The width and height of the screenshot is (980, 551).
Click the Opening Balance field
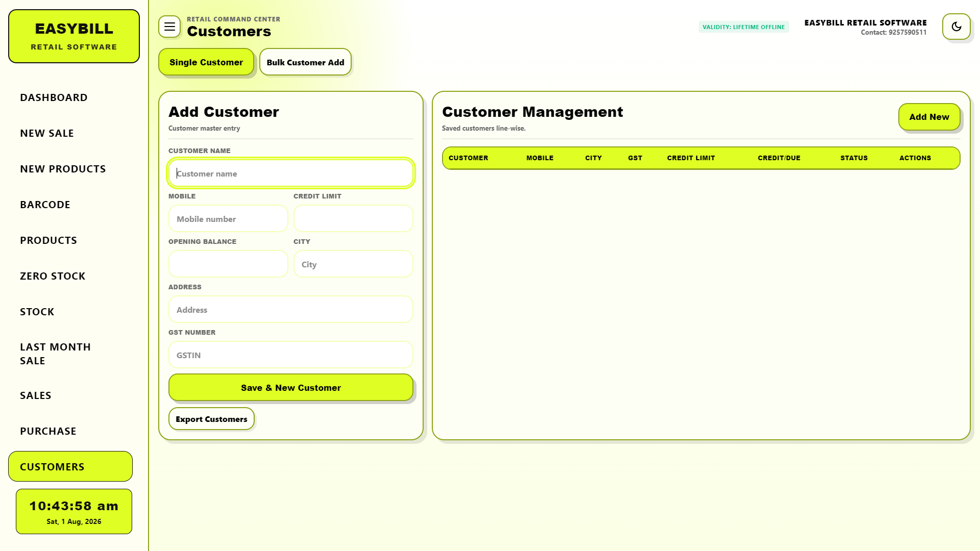228,264
